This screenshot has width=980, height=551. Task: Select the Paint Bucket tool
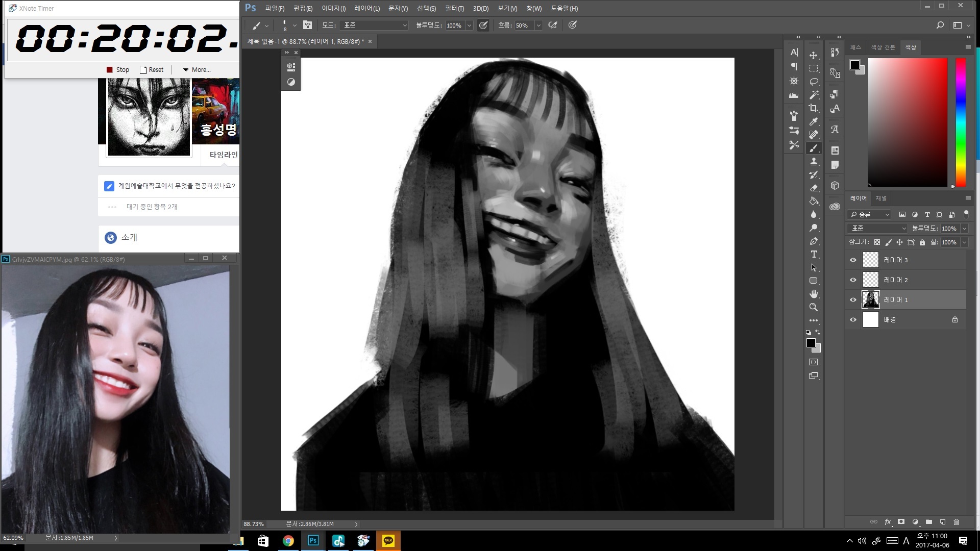click(814, 201)
